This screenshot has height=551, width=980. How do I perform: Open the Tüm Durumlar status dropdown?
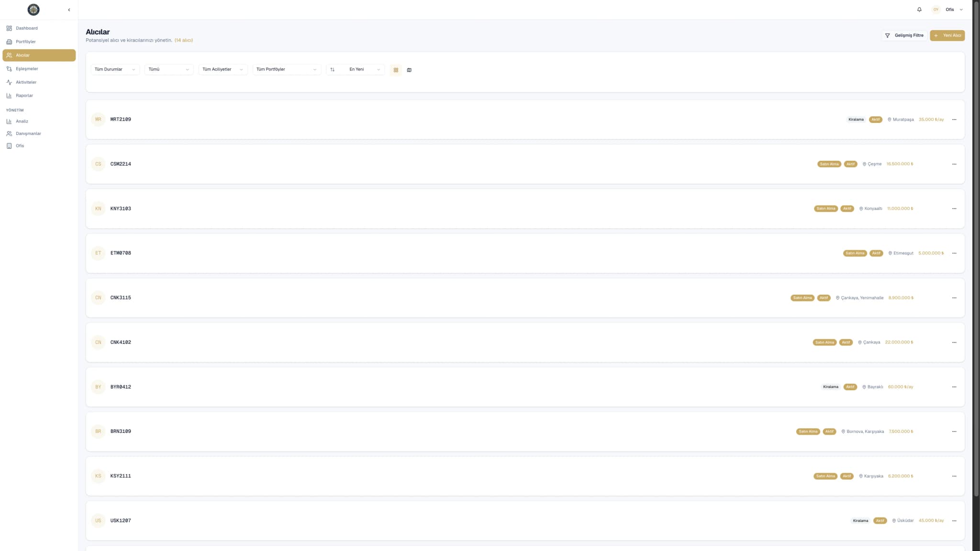[x=115, y=69]
